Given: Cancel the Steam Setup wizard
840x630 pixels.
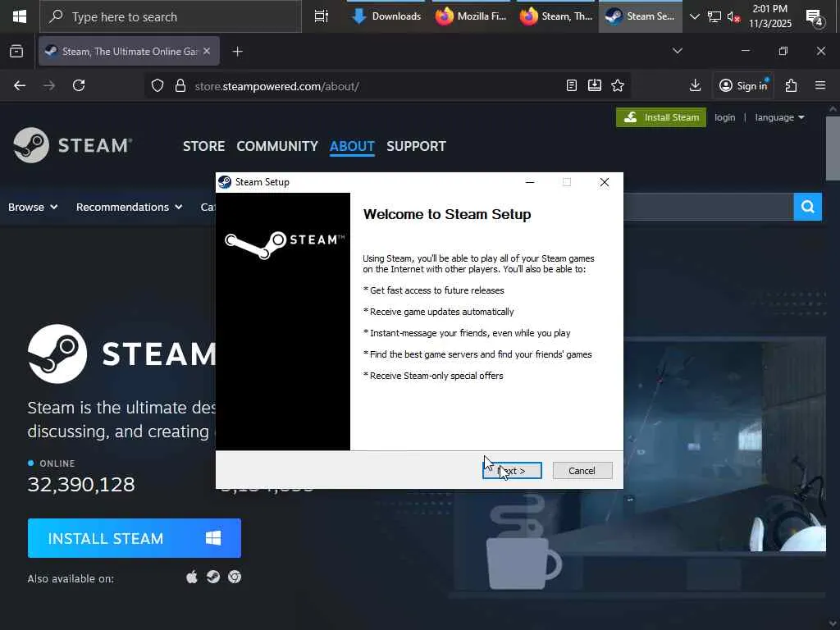Looking at the screenshot, I should (x=582, y=470).
